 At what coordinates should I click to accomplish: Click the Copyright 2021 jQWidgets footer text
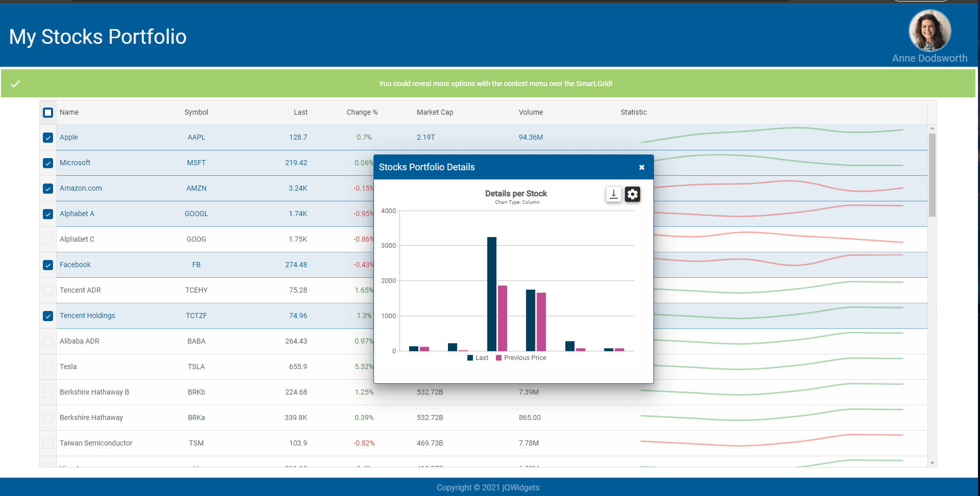pos(488,487)
